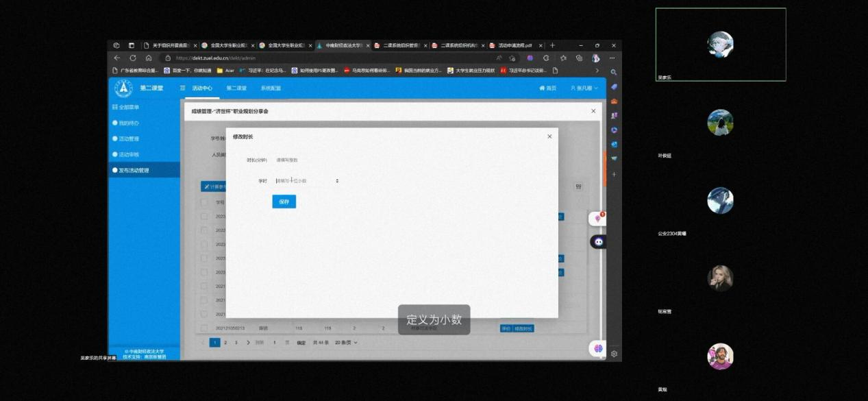Check the checkbox for row 202121050213
Screen dimensions: 868x401
point(204,328)
